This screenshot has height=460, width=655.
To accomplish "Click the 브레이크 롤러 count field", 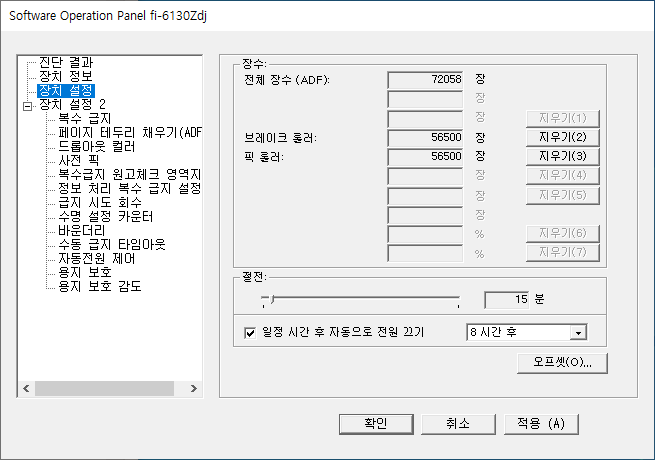I will 425,137.
